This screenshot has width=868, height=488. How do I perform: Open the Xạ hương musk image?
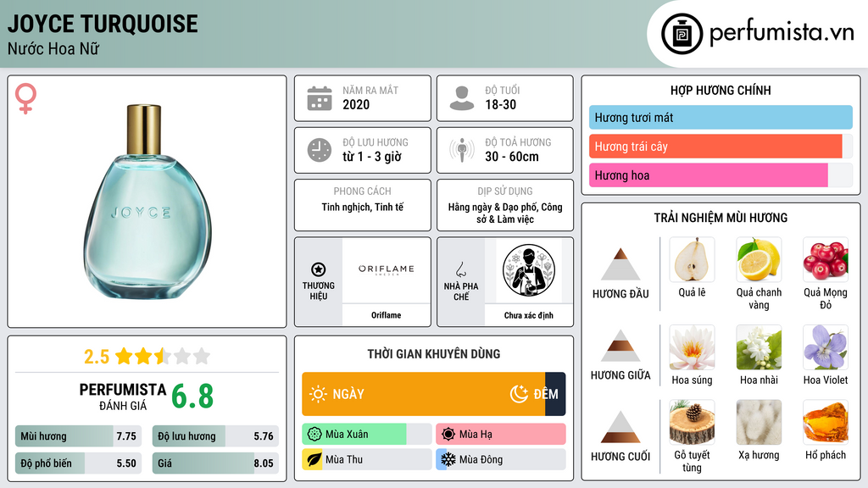tap(759, 422)
